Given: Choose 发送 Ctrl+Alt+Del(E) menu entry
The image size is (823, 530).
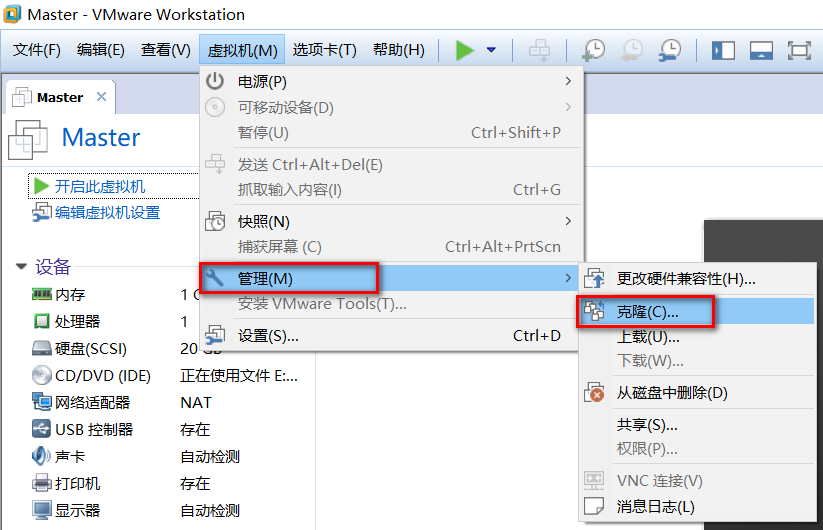Looking at the screenshot, I should point(392,165).
